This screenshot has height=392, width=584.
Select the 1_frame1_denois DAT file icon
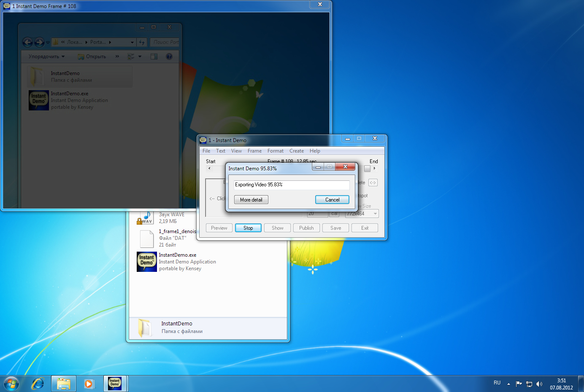pos(147,239)
